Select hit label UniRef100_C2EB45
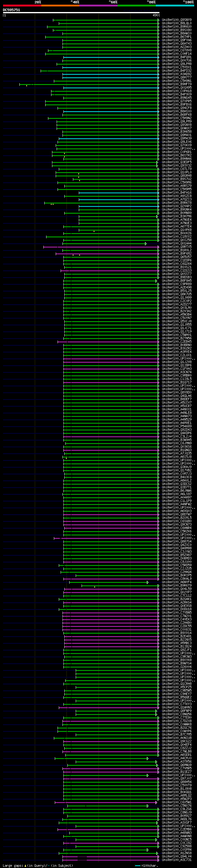This screenshot has height=868, width=197. [x=177, y=342]
